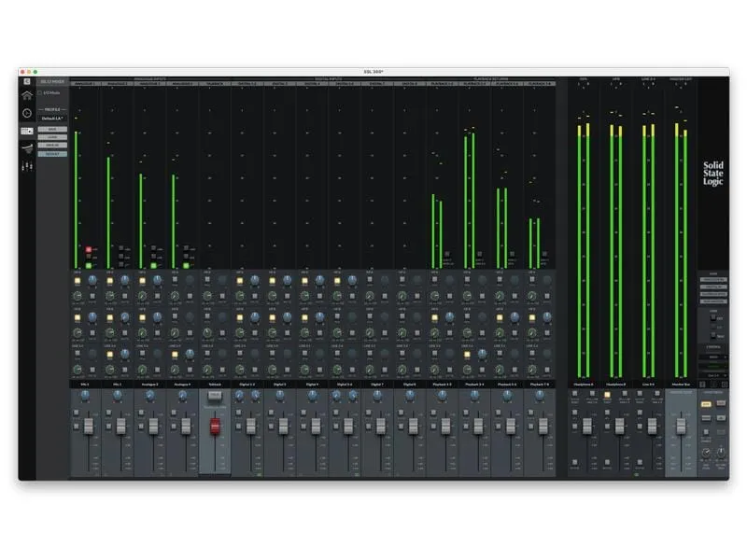
Task: Toggle the yellow third-row send button on Analogue 4
Action: (x=175, y=355)
